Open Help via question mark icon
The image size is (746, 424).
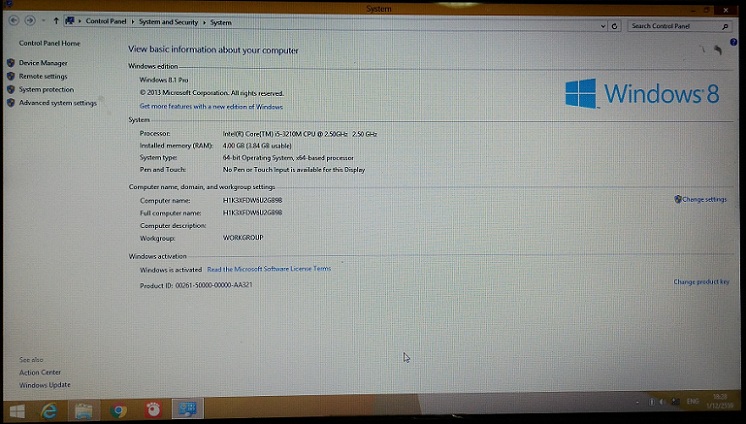pos(733,42)
